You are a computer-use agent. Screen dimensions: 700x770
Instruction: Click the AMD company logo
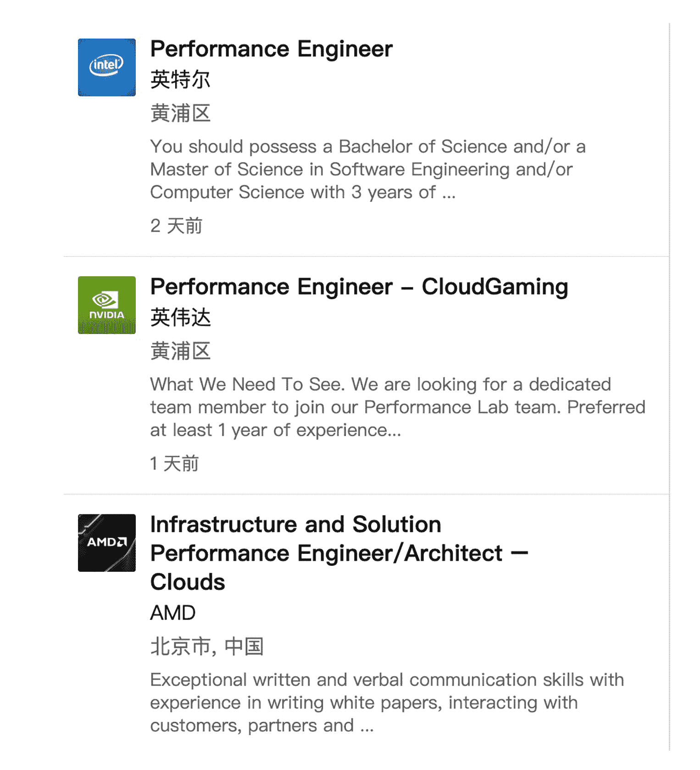point(107,543)
